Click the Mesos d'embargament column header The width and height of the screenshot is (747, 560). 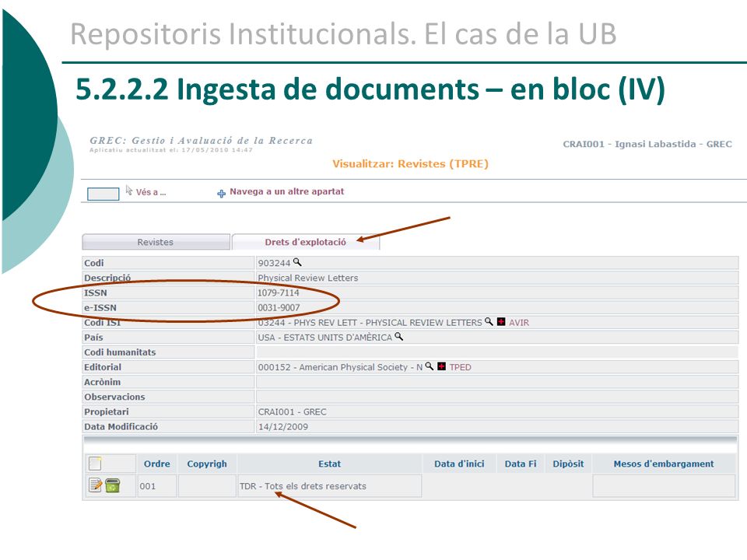tap(664, 464)
